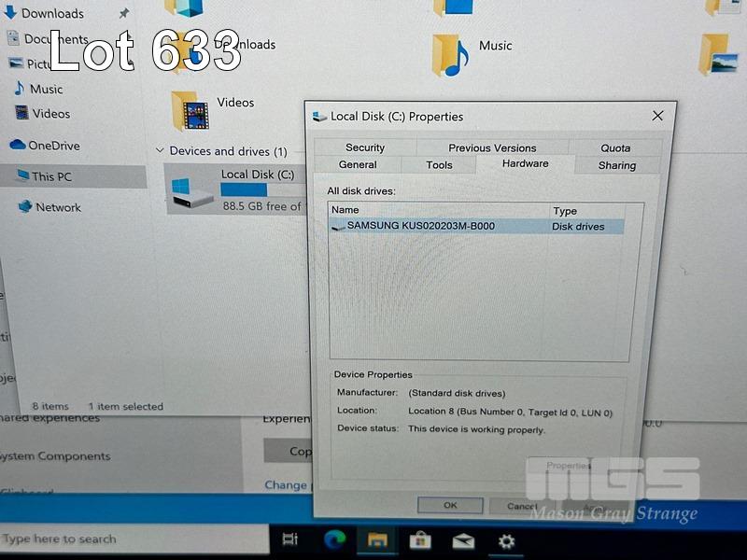This screenshot has height=560, width=747.
Task: Click the Type column header
Action: 587,211
